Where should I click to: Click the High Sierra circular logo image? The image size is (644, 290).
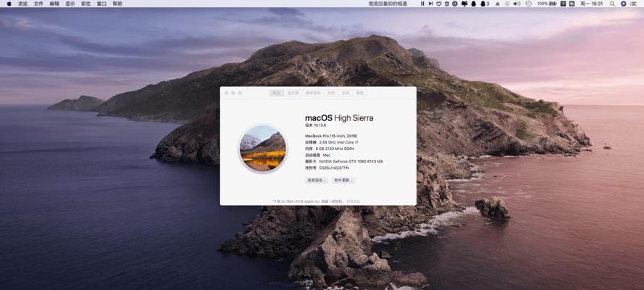pos(263,149)
